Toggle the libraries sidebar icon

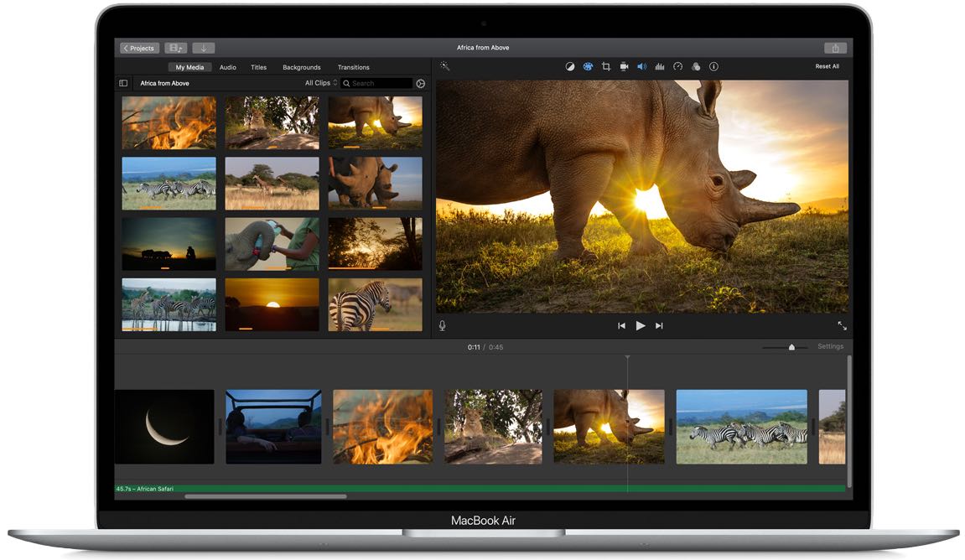tap(123, 83)
